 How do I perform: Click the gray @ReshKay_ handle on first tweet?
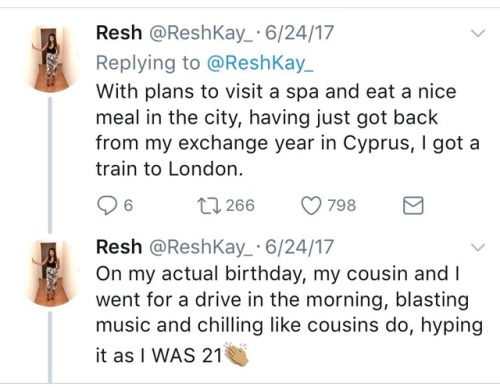click(201, 33)
